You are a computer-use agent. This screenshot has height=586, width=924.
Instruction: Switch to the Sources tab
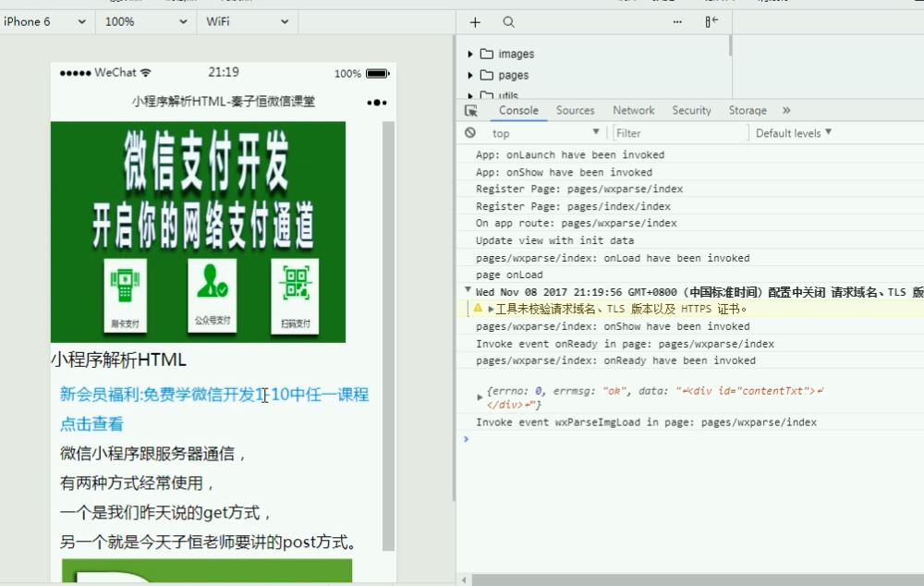575,110
